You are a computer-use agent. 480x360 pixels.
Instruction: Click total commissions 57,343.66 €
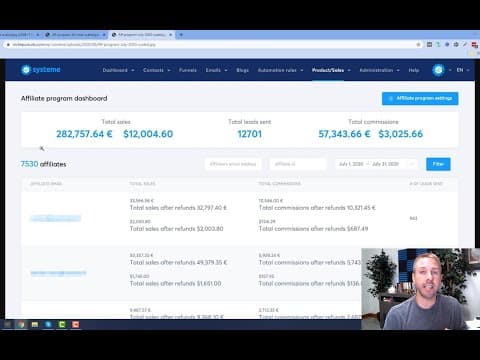pyautogui.click(x=344, y=134)
